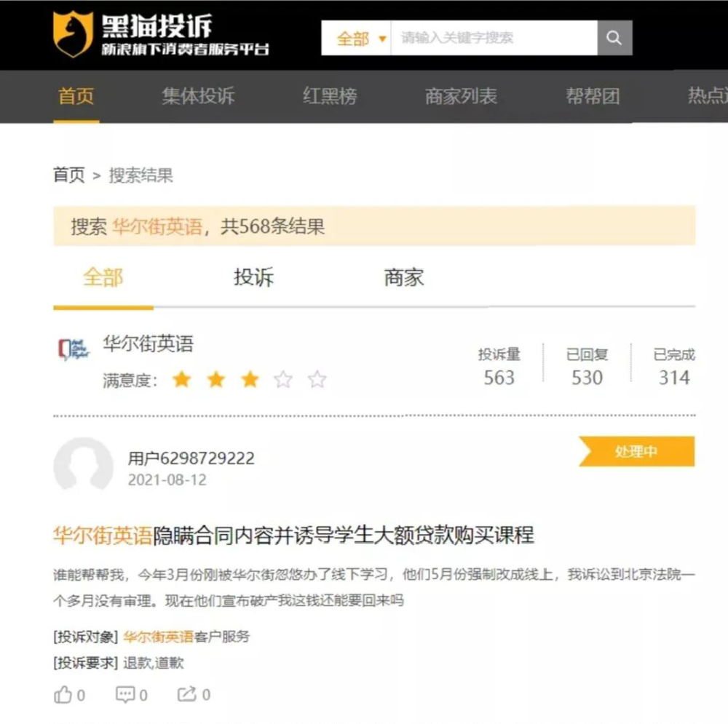
Task: Click the share arrow icon
Action: coord(187,694)
